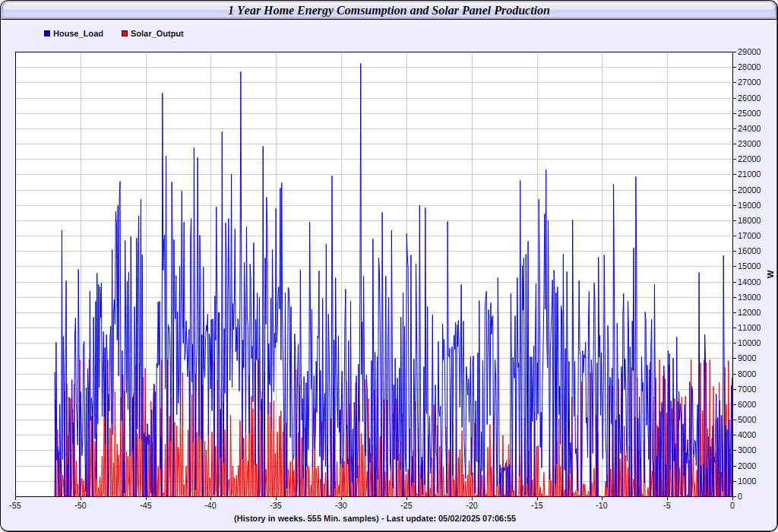Click the 5000 value on the Y-axis

[x=747, y=420]
